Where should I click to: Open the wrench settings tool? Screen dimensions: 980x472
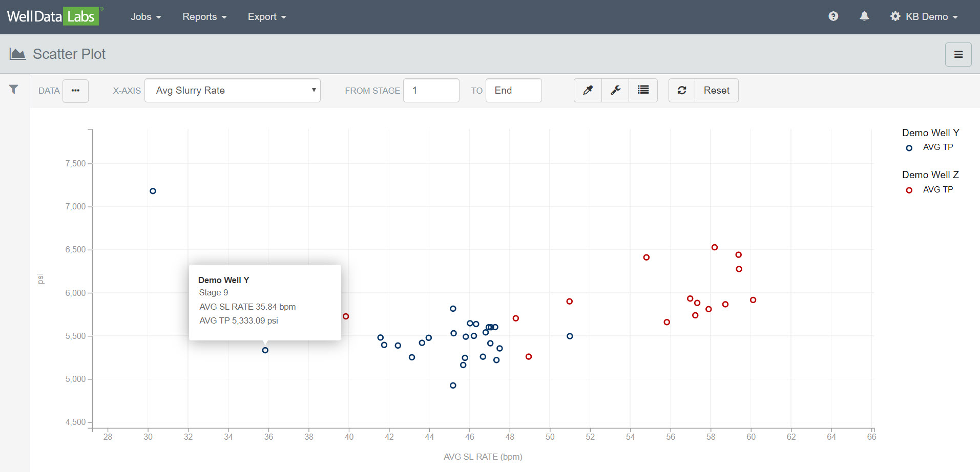[615, 91]
